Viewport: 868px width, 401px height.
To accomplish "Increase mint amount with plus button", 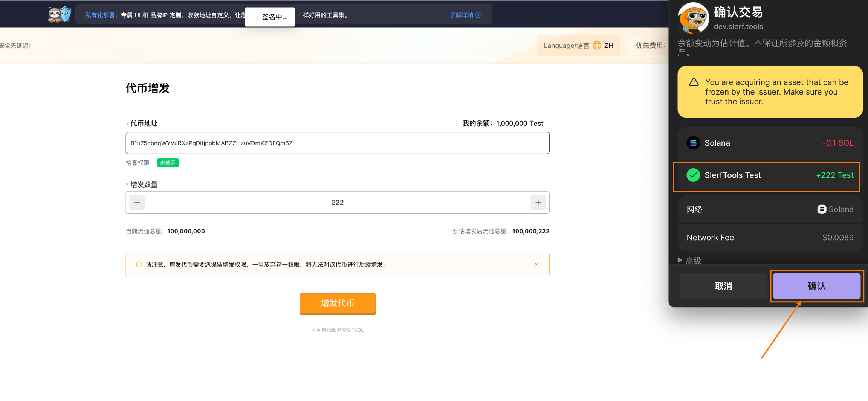I will [538, 203].
